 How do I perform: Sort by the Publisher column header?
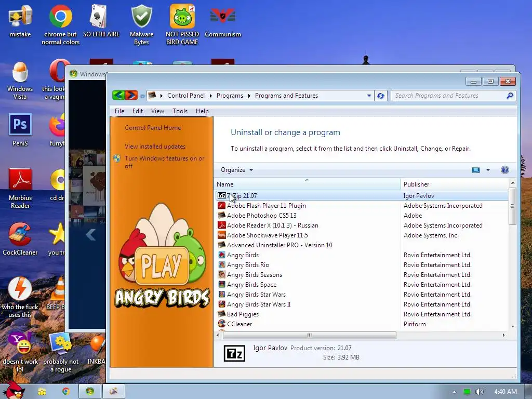click(x=454, y=184)
